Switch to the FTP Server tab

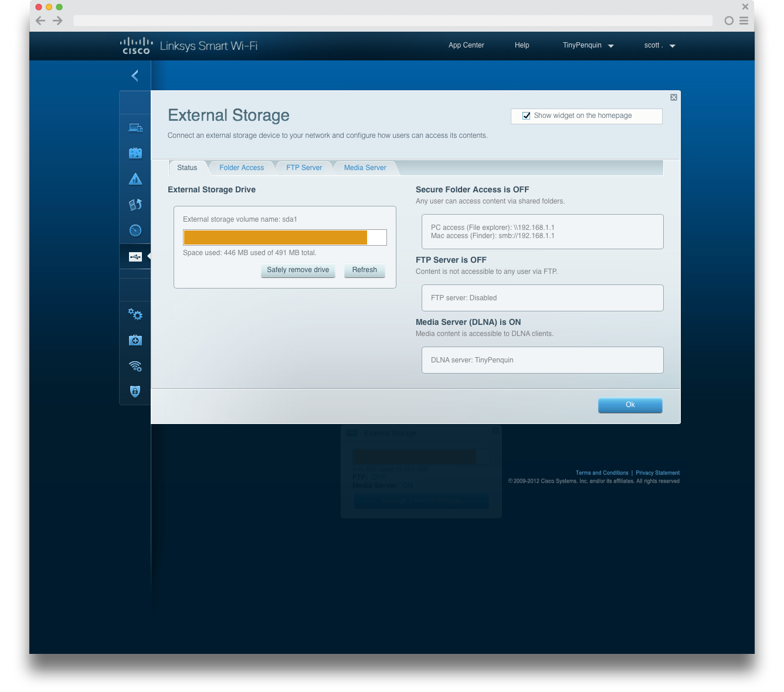click(304, 168)
